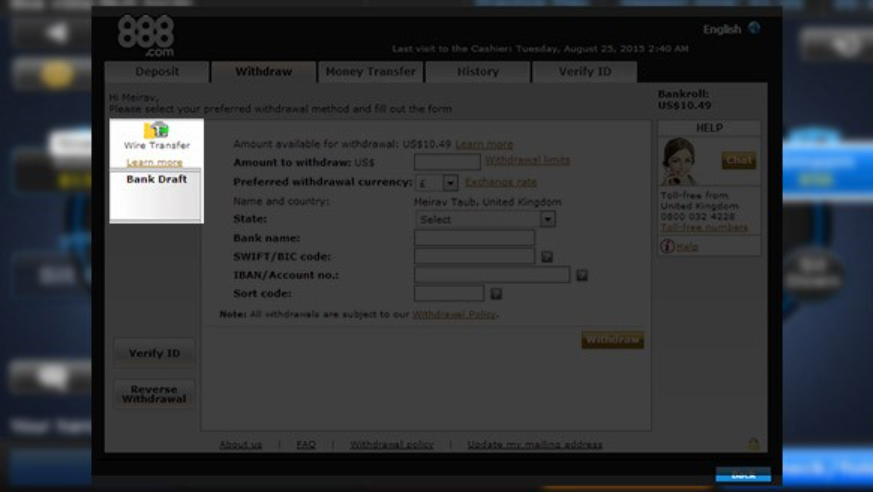
Task: Click the Verify ID sidebar button
Action: click(x=154, y=353)
